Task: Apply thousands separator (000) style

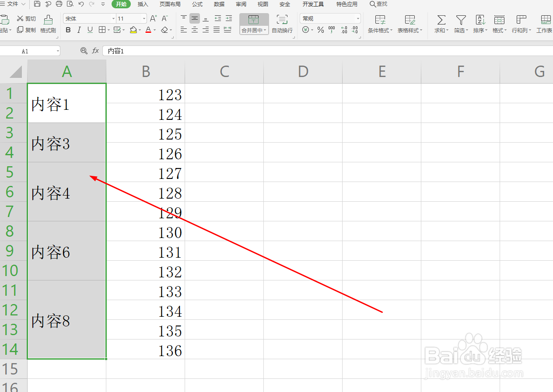Action: pos(332,30)
